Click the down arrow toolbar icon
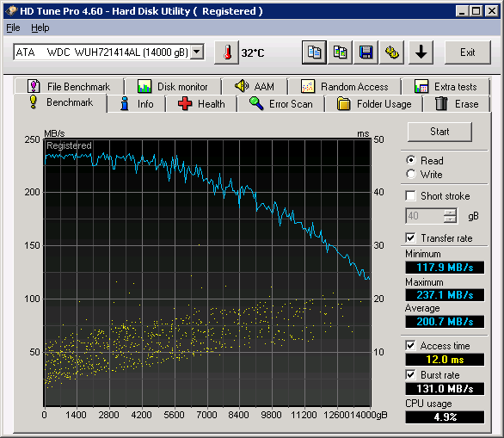 421,52
